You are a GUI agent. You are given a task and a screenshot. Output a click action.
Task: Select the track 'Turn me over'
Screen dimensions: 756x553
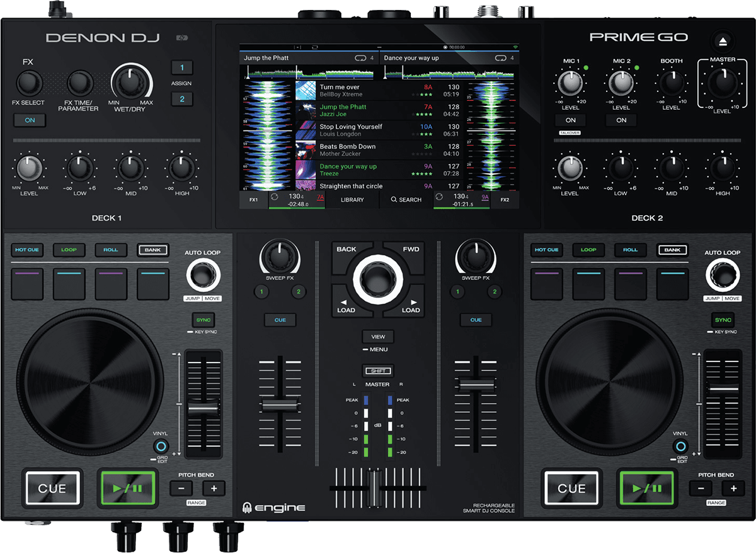pyautogui.click(x=381, y=90)
